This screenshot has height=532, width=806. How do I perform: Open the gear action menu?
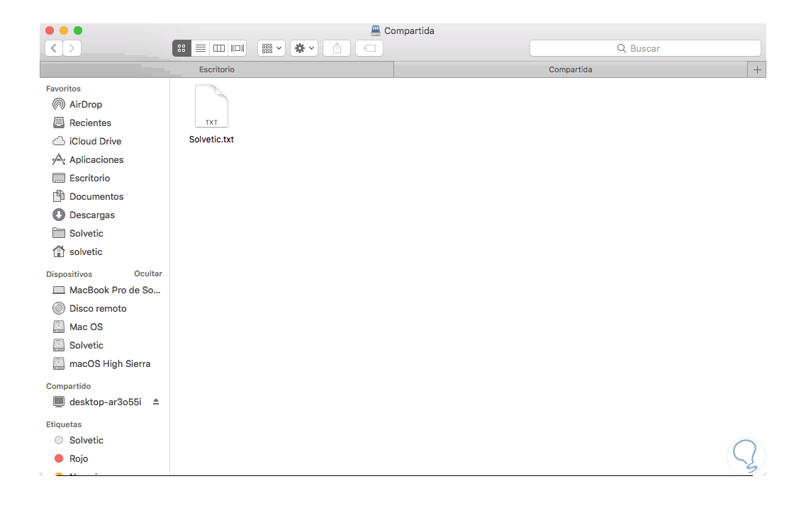click(304, 48)
